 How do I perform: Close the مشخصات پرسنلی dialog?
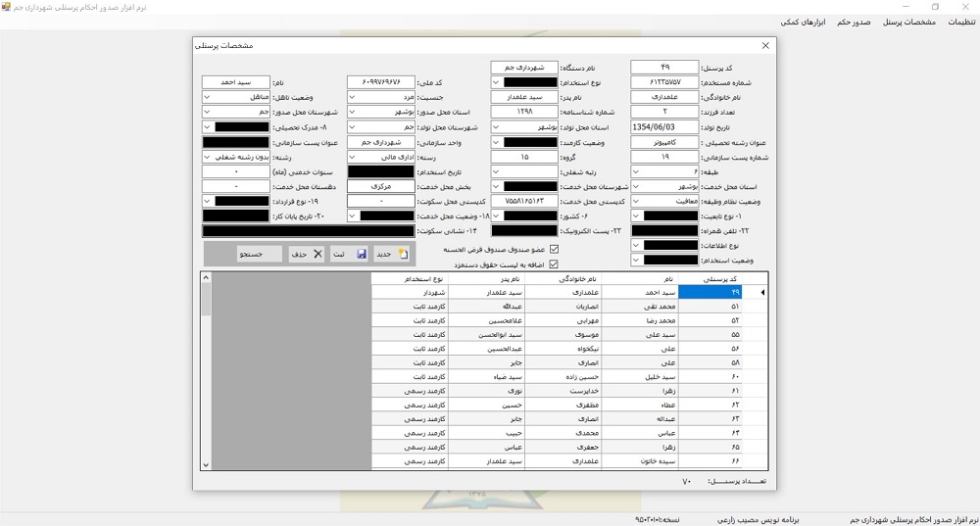[x=765, y=45]
